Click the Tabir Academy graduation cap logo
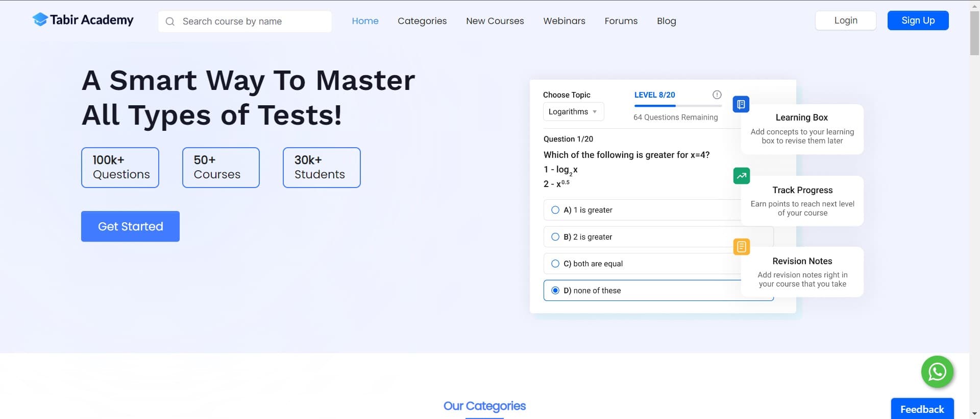Image resolution: width=980 pixels, height=419 pixels. click(40, 20)
